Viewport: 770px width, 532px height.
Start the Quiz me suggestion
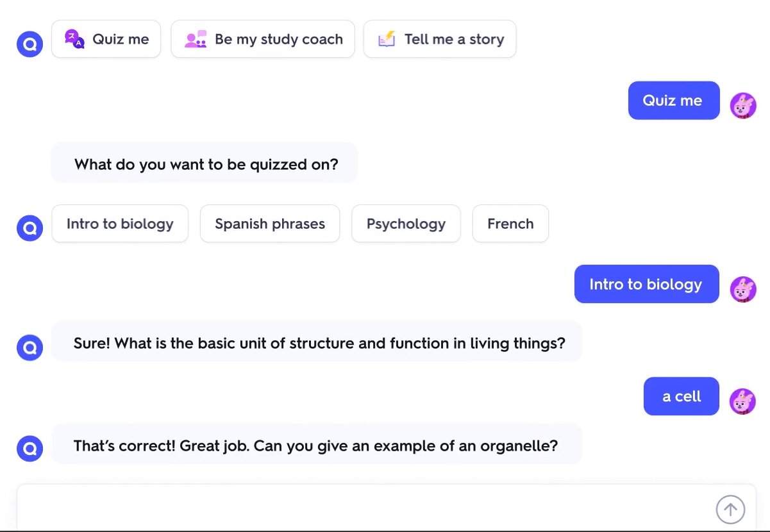coord(106,39)
